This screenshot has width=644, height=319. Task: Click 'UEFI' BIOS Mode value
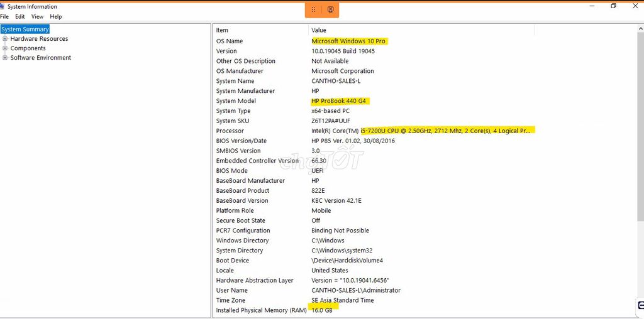coord(318,171)
